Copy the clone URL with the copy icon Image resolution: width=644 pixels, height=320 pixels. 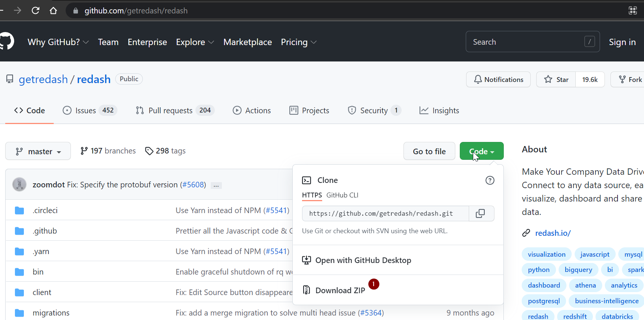pyautogui.click(x=480, y=213)
